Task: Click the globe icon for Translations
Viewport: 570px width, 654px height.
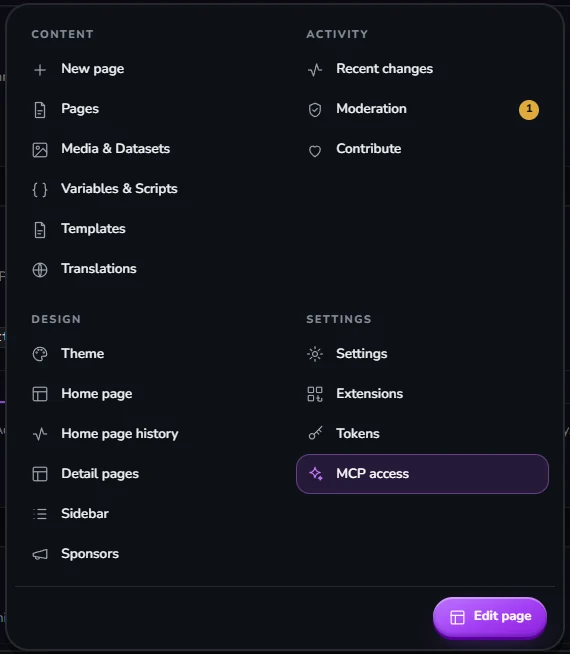Action: [x=40, y=270]
